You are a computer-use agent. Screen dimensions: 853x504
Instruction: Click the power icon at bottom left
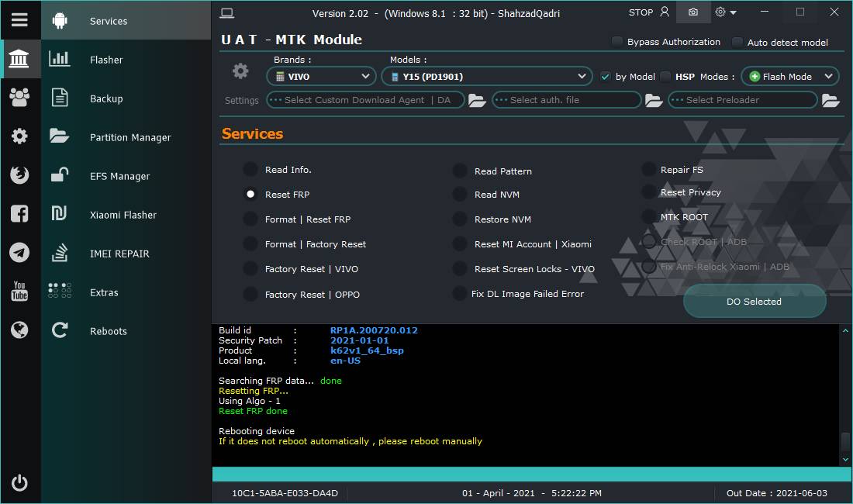pyautogui.click(x=19, y=483)
